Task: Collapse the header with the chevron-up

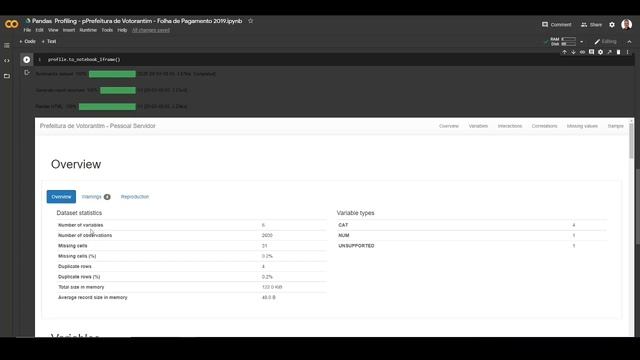Action: (x=629, y=42)
